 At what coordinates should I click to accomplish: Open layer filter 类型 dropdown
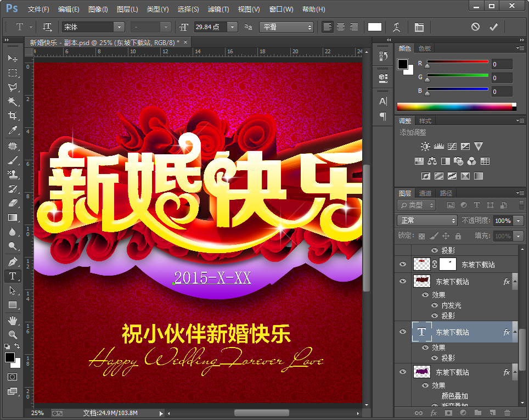[x=417, y=205]
